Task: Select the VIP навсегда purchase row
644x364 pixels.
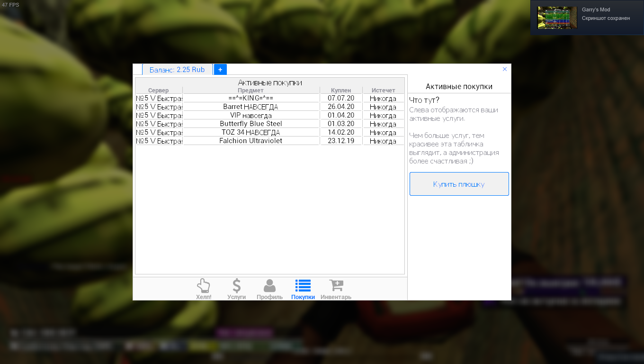Action: (270, 115)
